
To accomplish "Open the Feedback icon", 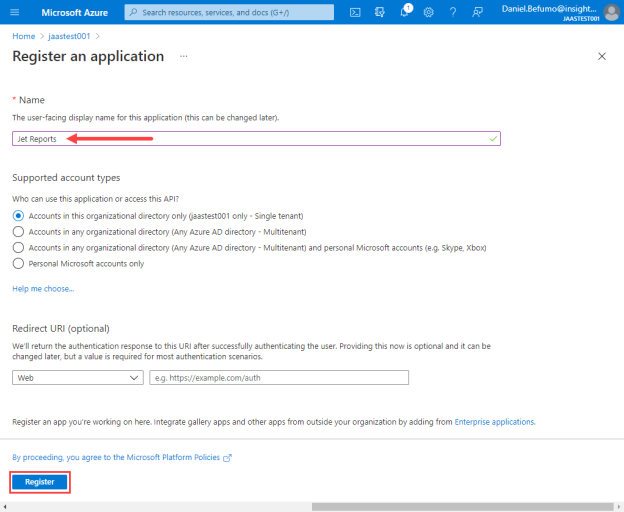I will point(477,12).
